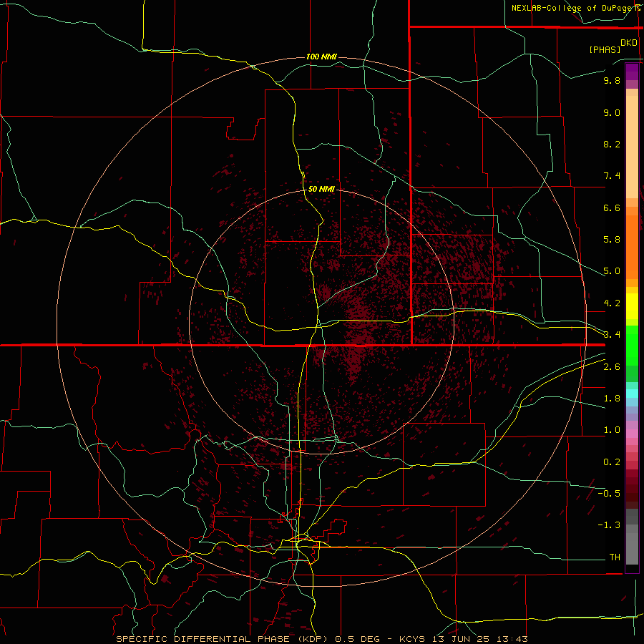
Task: Click the 9.8 legend value
Action: [x=612, y=81]
